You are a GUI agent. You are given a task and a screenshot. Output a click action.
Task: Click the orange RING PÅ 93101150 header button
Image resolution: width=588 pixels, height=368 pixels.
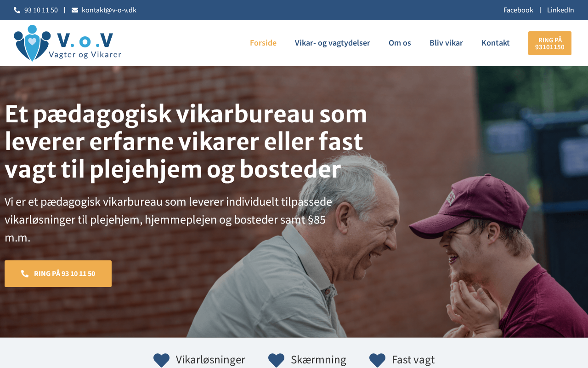pyautogui.click(x=550, y=43)
